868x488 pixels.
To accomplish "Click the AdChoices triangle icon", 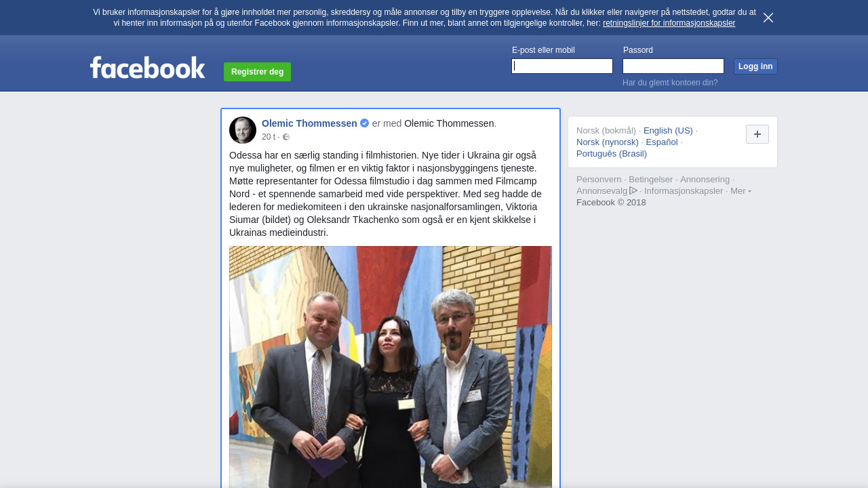I will coord(633,190).
